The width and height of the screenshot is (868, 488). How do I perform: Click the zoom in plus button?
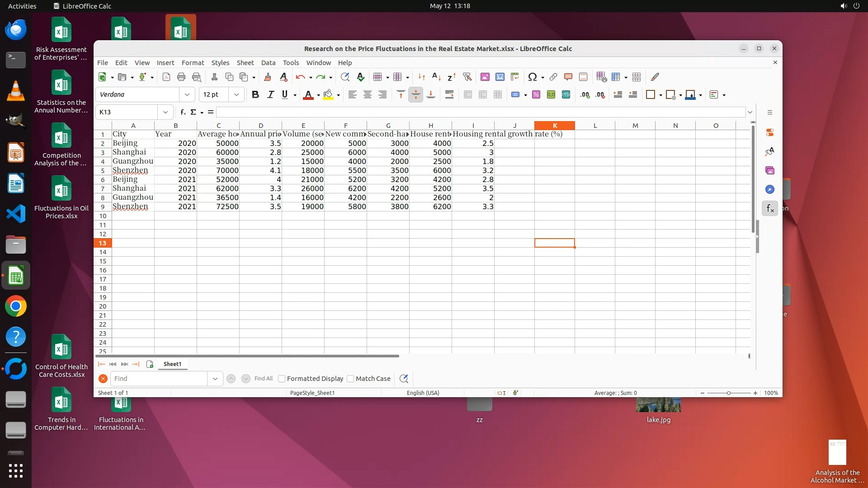755,393
